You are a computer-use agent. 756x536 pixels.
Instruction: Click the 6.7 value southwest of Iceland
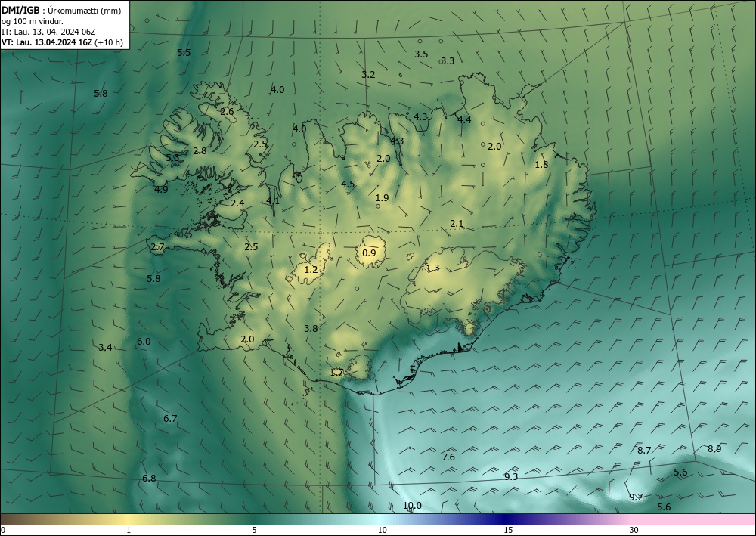[x=170, y=418]
